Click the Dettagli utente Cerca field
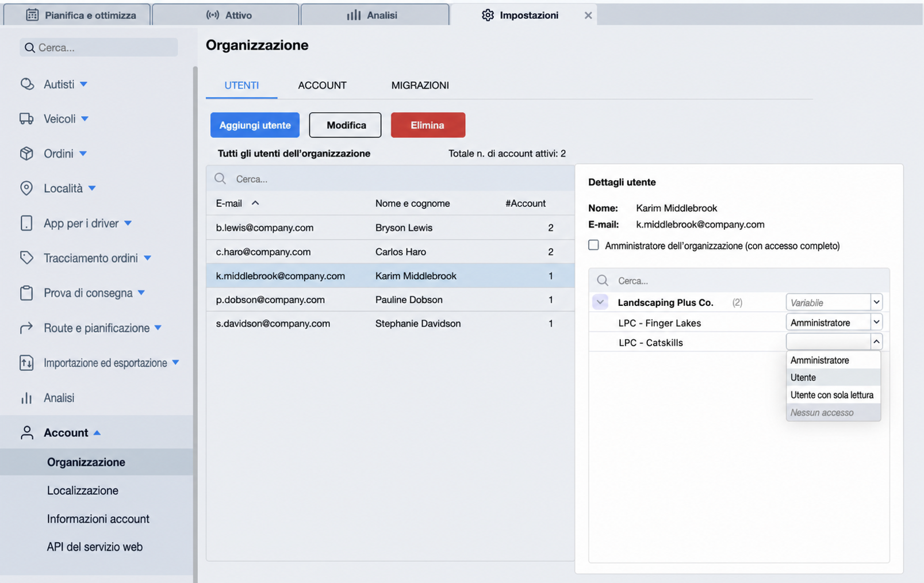This screenshot has height=583, width=924. tap(739, 280)
